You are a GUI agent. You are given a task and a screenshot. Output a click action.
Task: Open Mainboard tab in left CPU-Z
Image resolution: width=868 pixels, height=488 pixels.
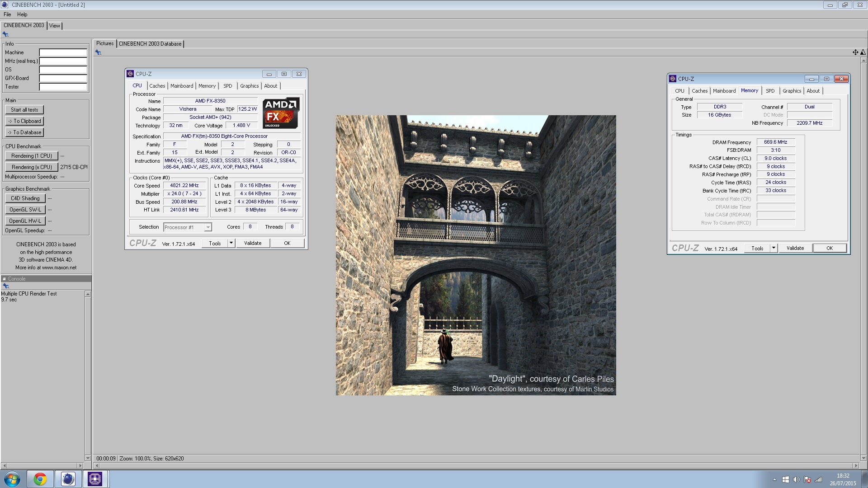click(182, 86)
